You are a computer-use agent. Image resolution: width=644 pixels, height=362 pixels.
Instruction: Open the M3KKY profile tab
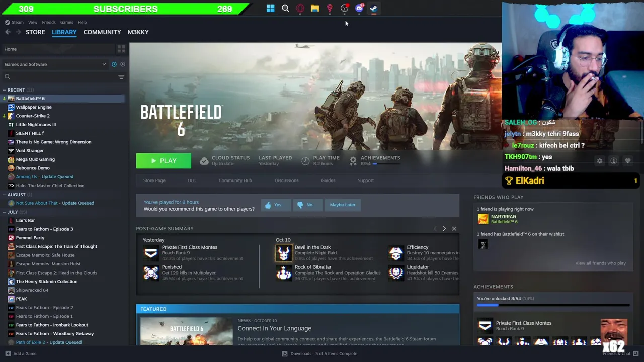tap(138, 32)
